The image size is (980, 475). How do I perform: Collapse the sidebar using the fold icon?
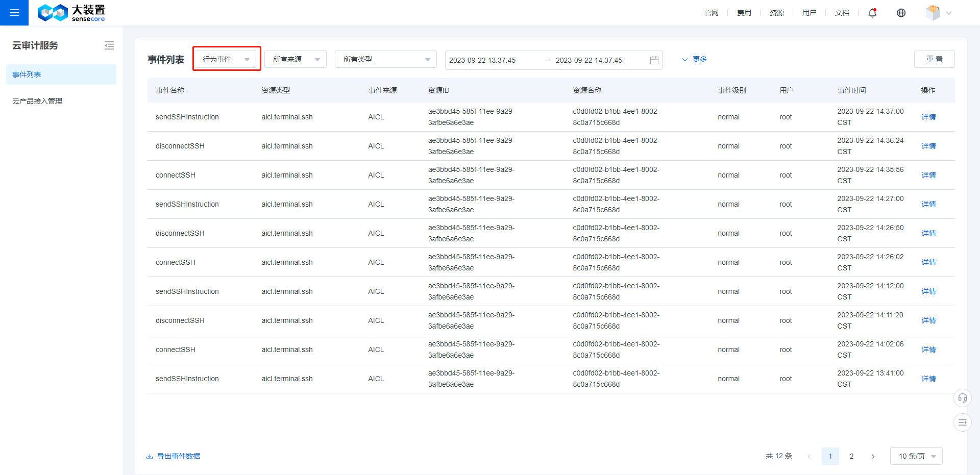point(109,45)
